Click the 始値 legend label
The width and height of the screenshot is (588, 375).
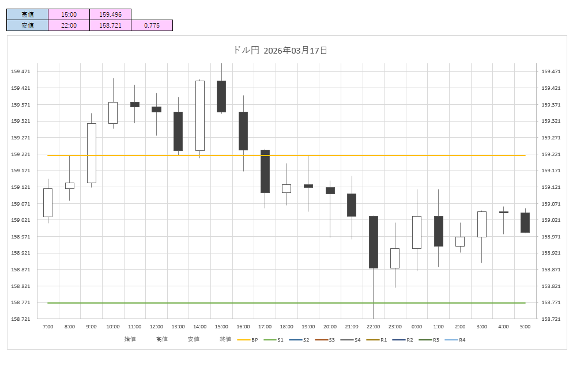(130, 339)
